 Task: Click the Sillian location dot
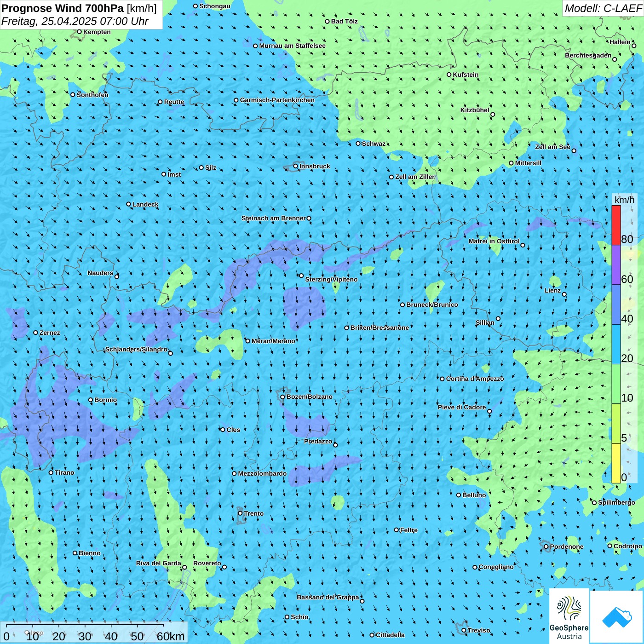[498, 318]
